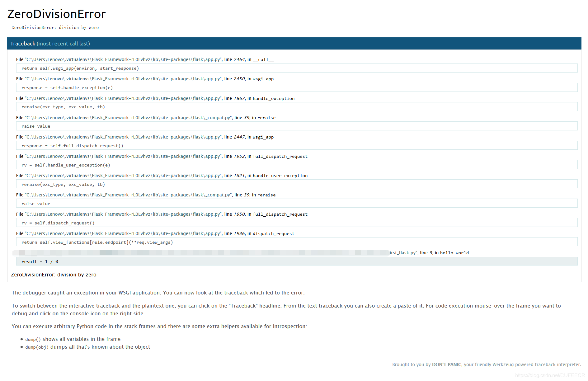Click the 'dump()' helper in the list
Screen dimensions: 588x381
(x=33, y=339)
